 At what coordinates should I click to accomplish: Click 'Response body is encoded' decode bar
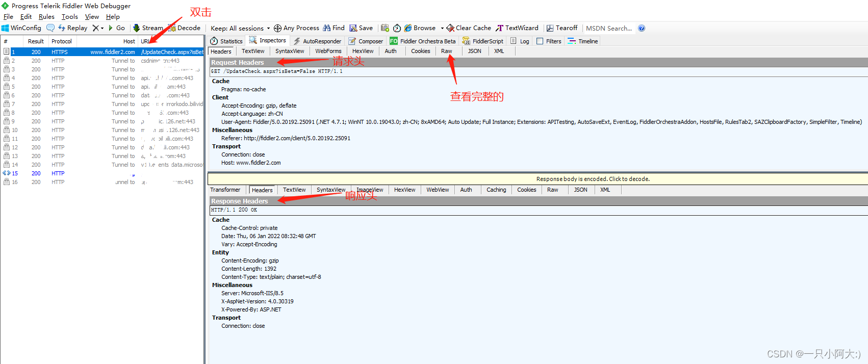(x=538, y=179)
